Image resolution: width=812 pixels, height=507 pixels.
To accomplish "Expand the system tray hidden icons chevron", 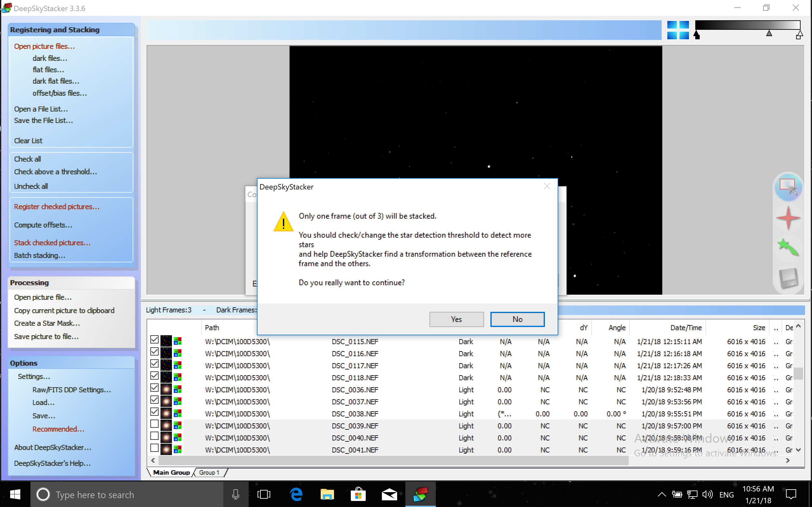I will 661,494.
